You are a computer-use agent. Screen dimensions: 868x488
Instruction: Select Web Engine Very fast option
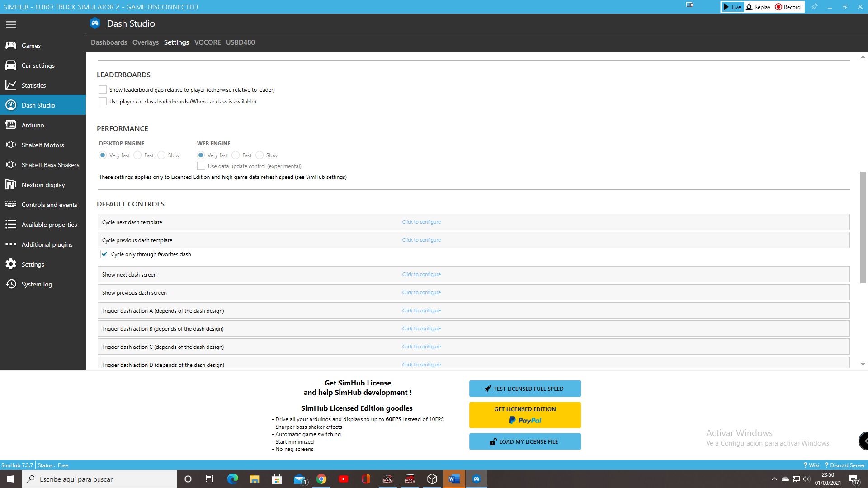[x=201, y=155]
